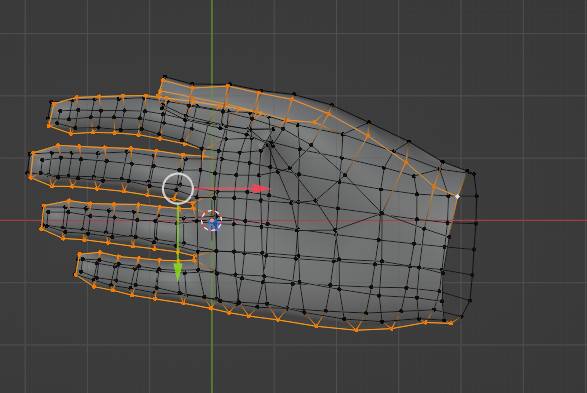
Task: Select the white active vertex at the wrist
Action: click(x=457, y=196)
